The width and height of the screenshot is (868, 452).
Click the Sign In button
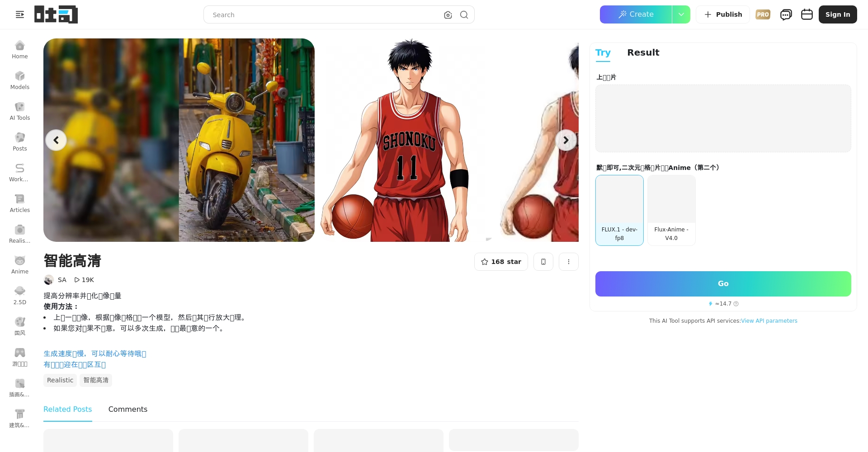pyautogui.click(x=838, y=14)
